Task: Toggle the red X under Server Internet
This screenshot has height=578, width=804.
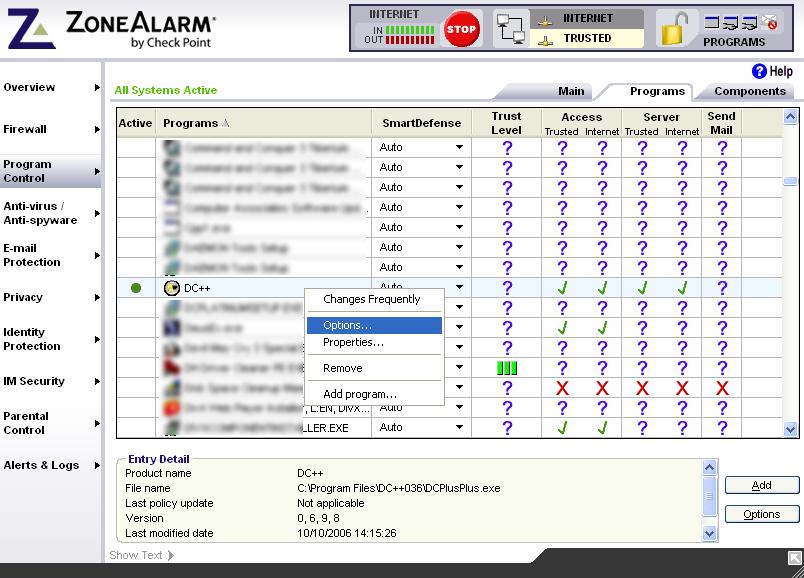Action: [682, 388]
